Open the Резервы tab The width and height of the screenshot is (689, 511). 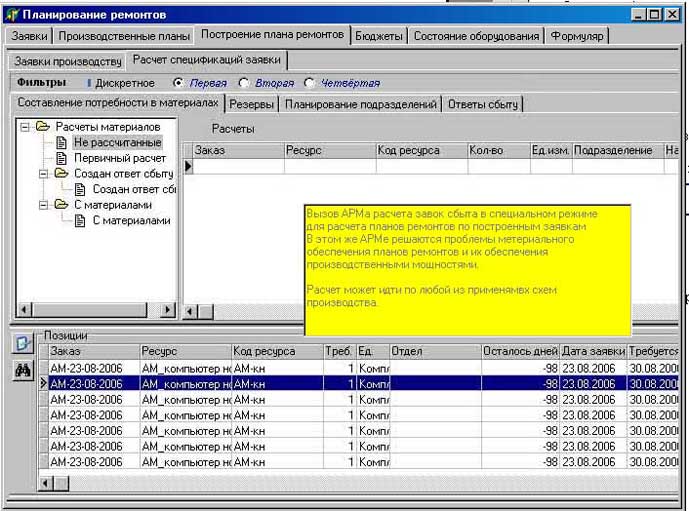click(x=252, y=104)
